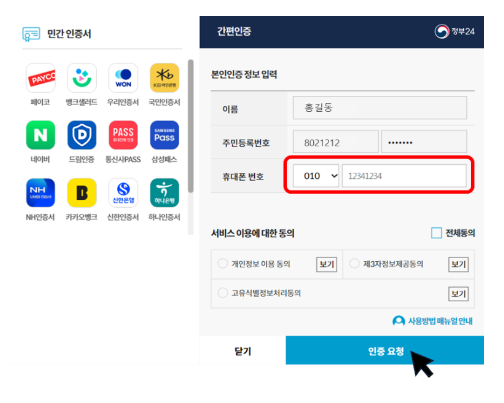
Task: Pick the KB Kookmin certificate icon
Action: 164,78
